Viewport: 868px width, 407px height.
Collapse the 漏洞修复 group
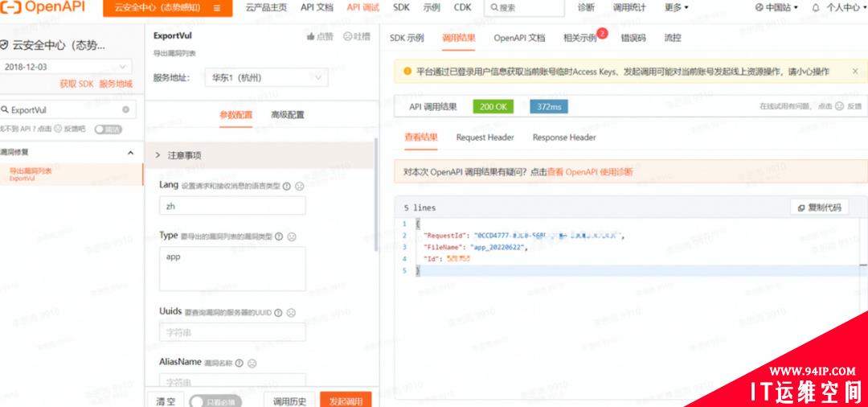[131, 152]
